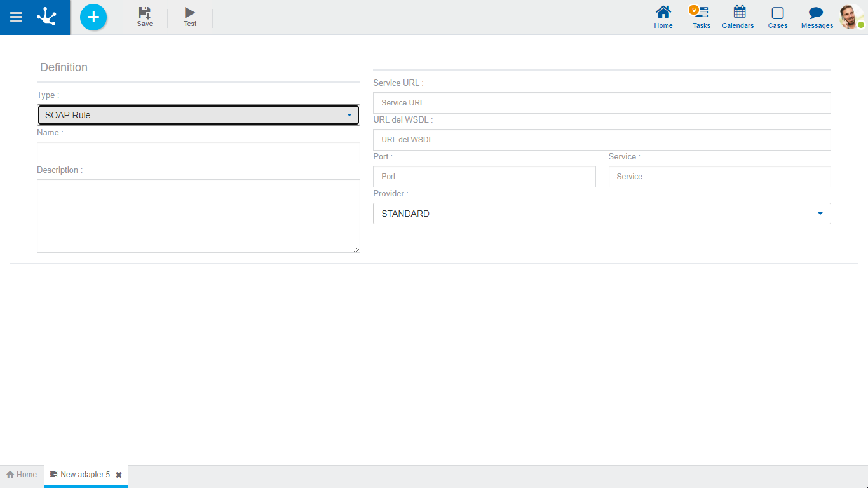Focus the Service URL input
Viewport: 868px width, 488px height.
click(602, 103)
